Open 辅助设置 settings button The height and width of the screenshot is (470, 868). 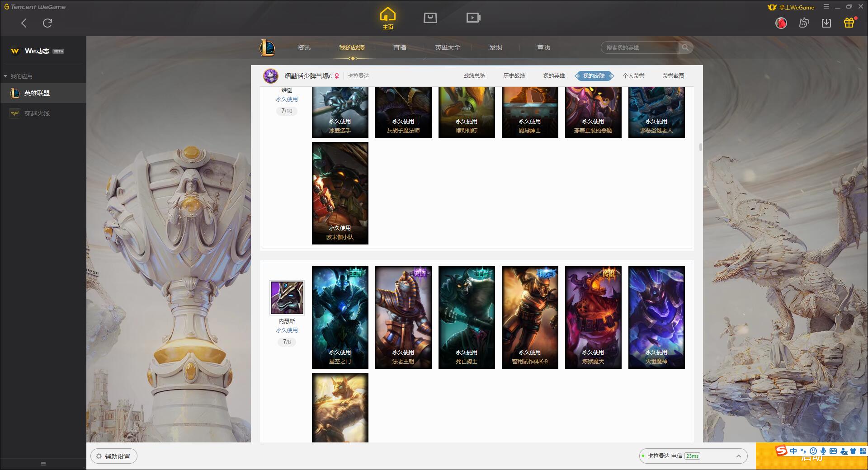pyautogui.click(x=113, y=456)
